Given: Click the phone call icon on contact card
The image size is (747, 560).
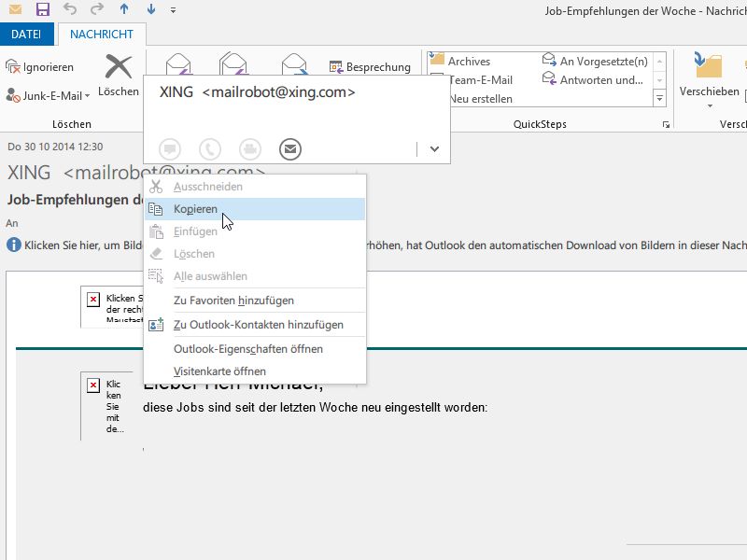Looking at the screenshot, I should pyautogui.click(x=209, y=149).
